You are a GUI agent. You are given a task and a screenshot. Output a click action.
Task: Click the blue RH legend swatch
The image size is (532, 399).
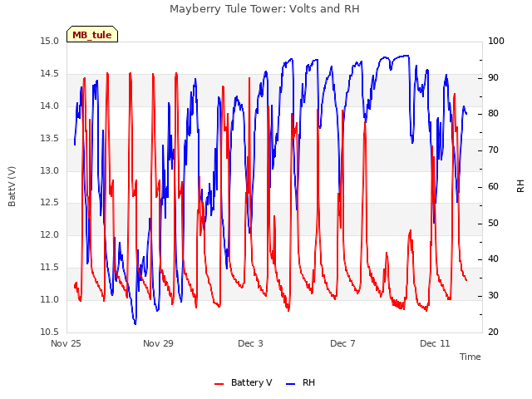(x=291, y=384)
